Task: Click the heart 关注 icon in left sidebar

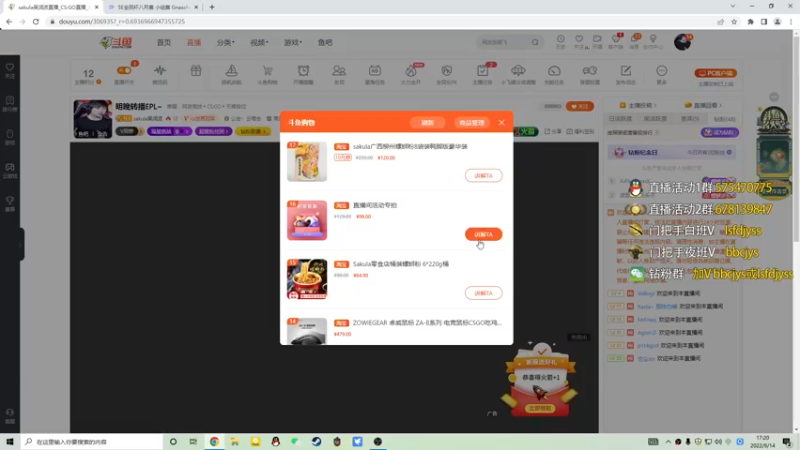Action: (10, 70)
